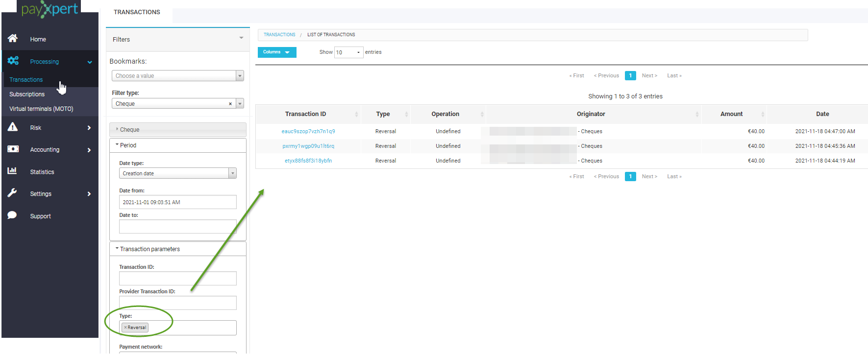Viewport: 868px width, 354px height.
Task: Click the Accounting banknote icon
Action: point(13,149)
